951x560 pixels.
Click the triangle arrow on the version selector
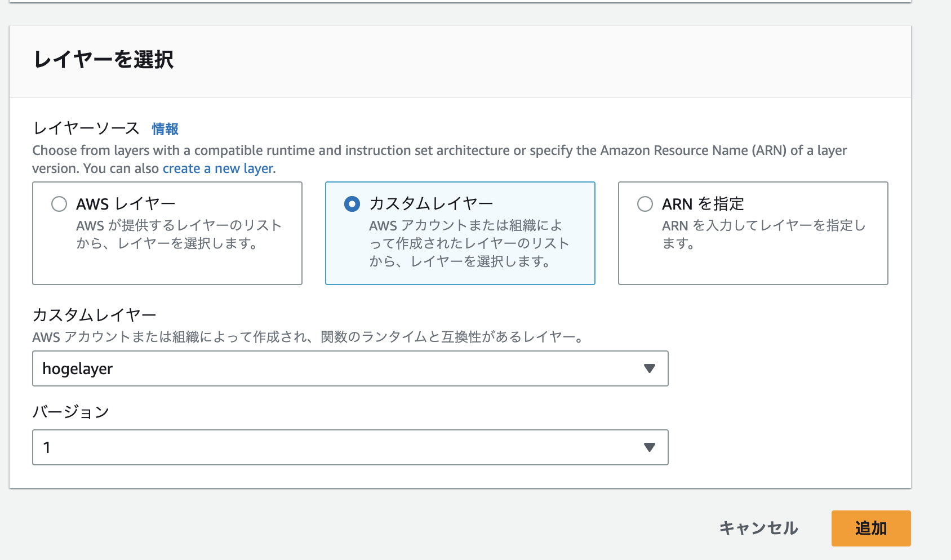tap(650, 447)
